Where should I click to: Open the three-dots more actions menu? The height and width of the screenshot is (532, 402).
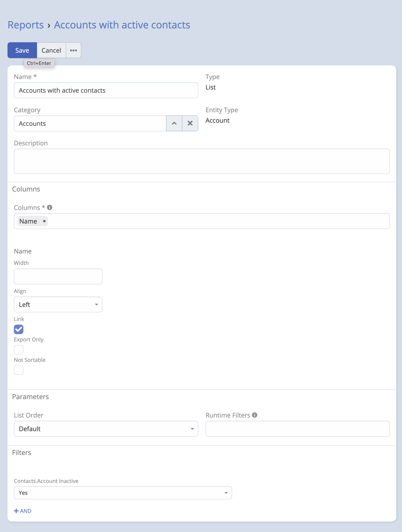pos(73,50)
